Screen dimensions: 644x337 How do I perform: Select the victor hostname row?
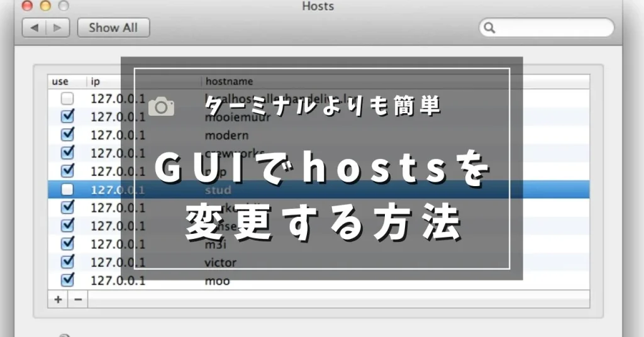pyautogui.click(x=221, y=262)
